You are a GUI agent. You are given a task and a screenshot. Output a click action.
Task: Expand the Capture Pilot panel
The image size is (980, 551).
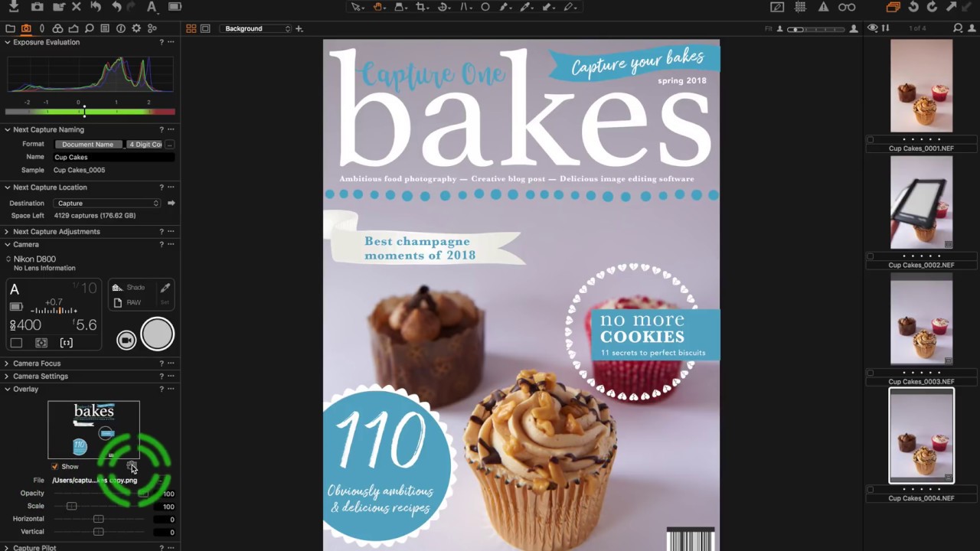[8, 548]
